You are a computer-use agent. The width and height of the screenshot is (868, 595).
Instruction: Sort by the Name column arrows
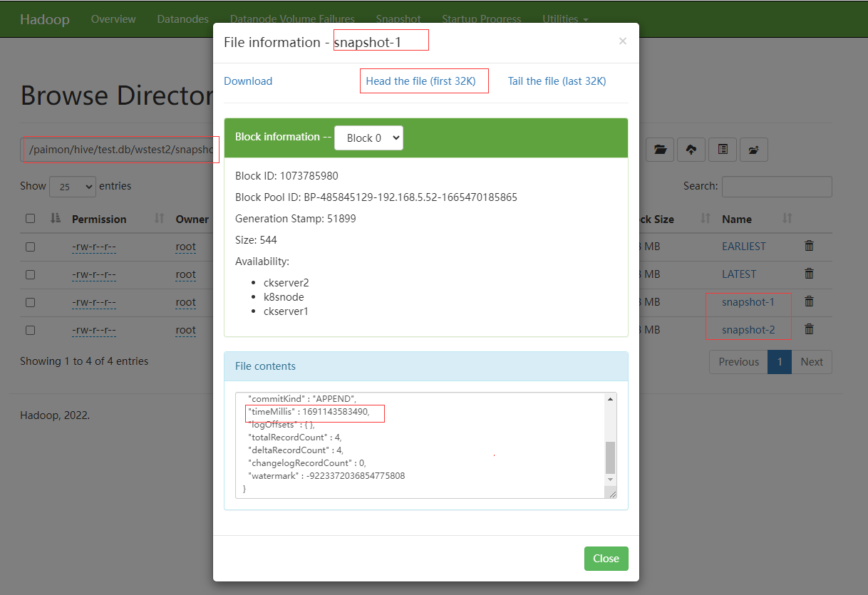pyautogui.click(x=787, y=219)
